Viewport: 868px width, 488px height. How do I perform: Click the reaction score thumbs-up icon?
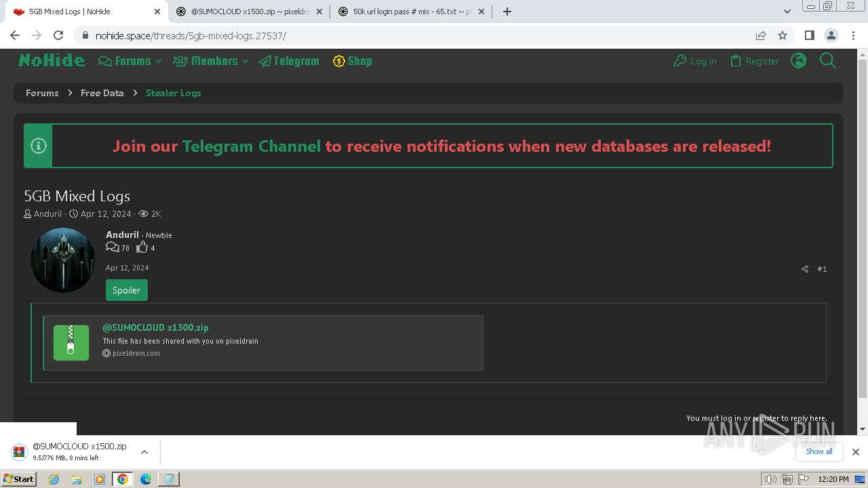pos(142,247)
